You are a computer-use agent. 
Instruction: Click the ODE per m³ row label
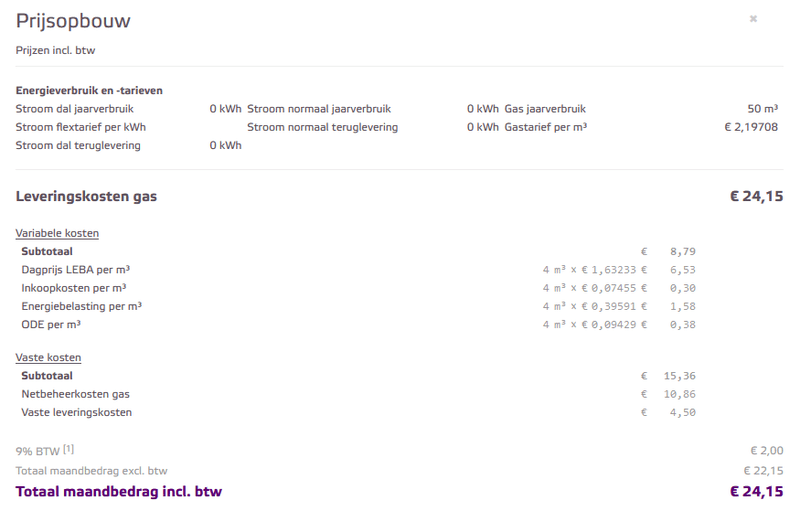51,324
